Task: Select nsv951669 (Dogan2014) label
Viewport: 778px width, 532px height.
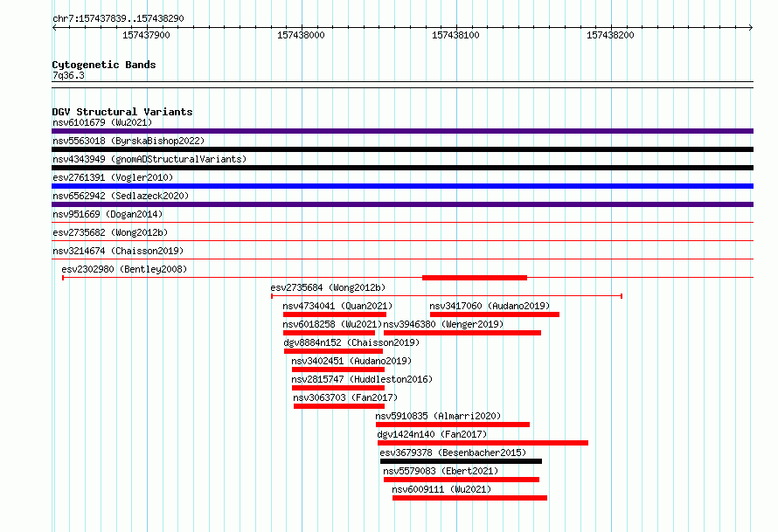Action: (x=108, y=214)
